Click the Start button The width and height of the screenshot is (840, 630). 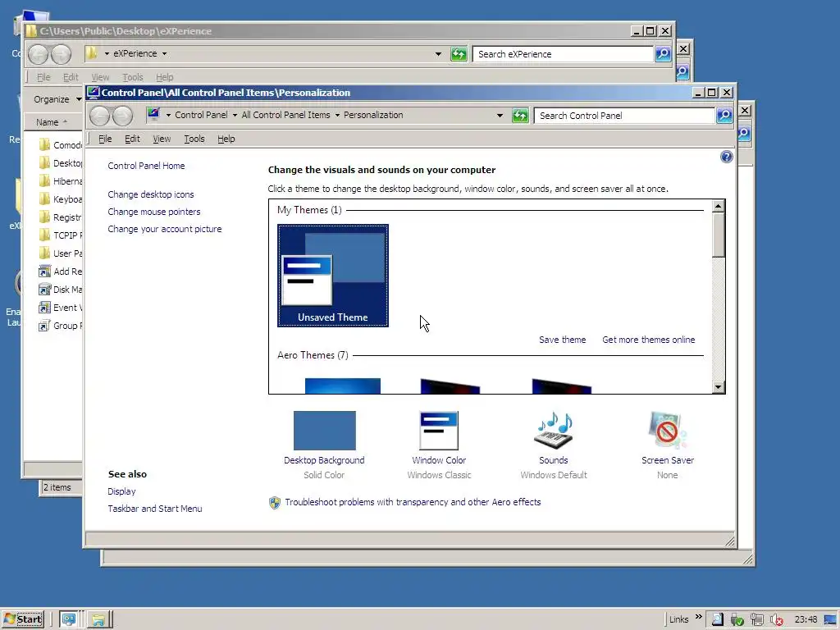[22, 619]
